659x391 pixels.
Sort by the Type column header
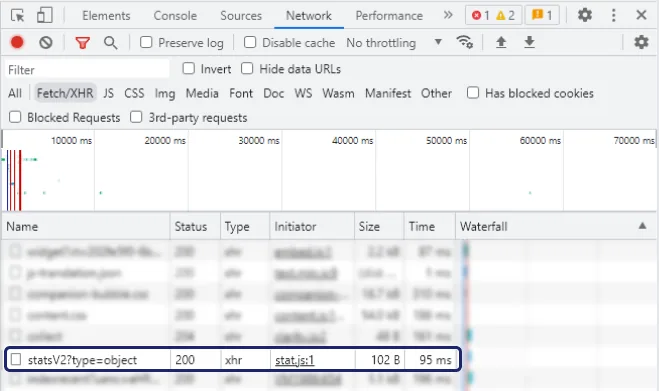coord(245,227)
